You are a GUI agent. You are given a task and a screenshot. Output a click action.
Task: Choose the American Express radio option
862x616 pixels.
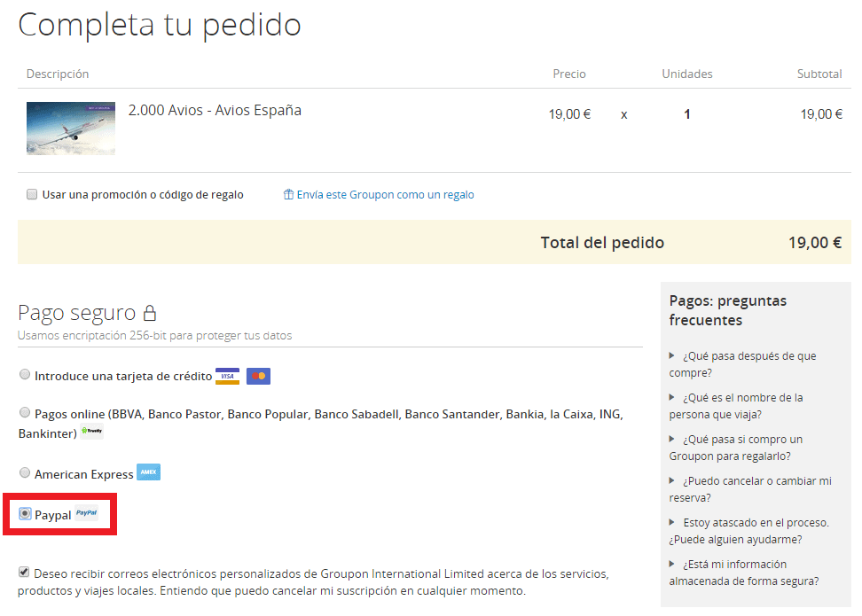pos(25,472)
